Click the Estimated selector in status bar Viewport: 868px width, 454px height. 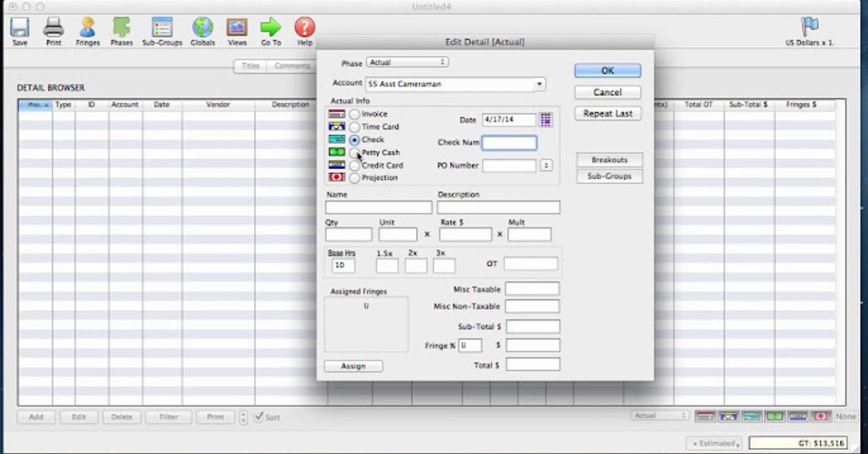(x=715, y=443)
